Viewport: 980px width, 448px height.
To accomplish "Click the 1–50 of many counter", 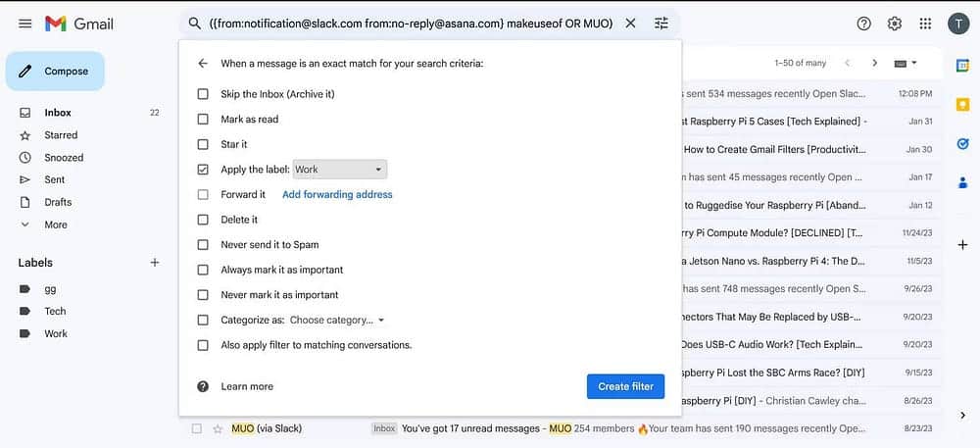I will [x=800, y=63].
